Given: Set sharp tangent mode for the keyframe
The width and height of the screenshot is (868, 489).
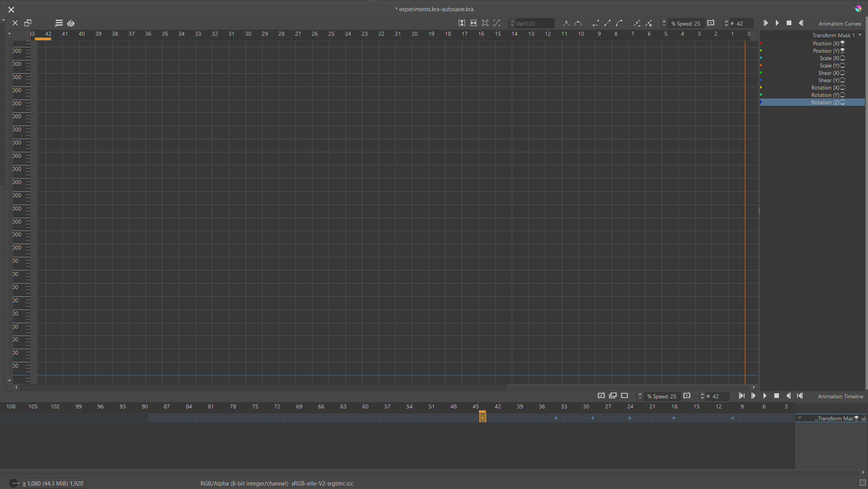Looking at the screenshot, I should (566, 23).
